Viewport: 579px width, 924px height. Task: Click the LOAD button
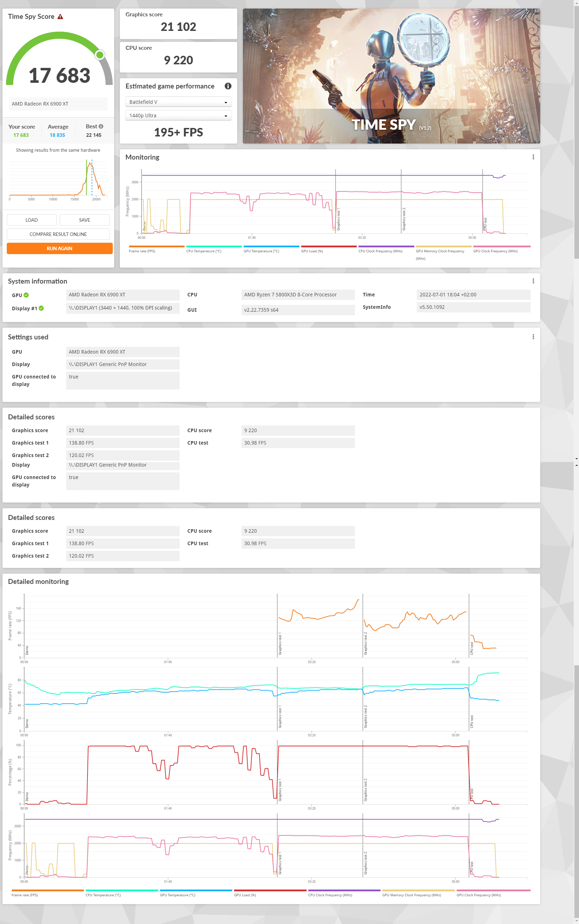(x=32, y=220)
